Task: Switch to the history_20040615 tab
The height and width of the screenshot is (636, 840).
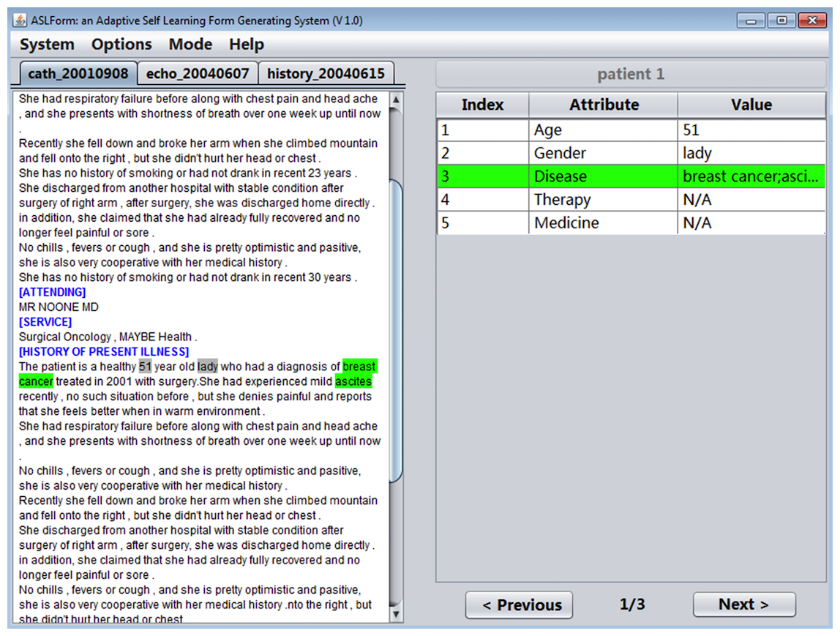Action: pyautogui.click(x=326, y=74)
